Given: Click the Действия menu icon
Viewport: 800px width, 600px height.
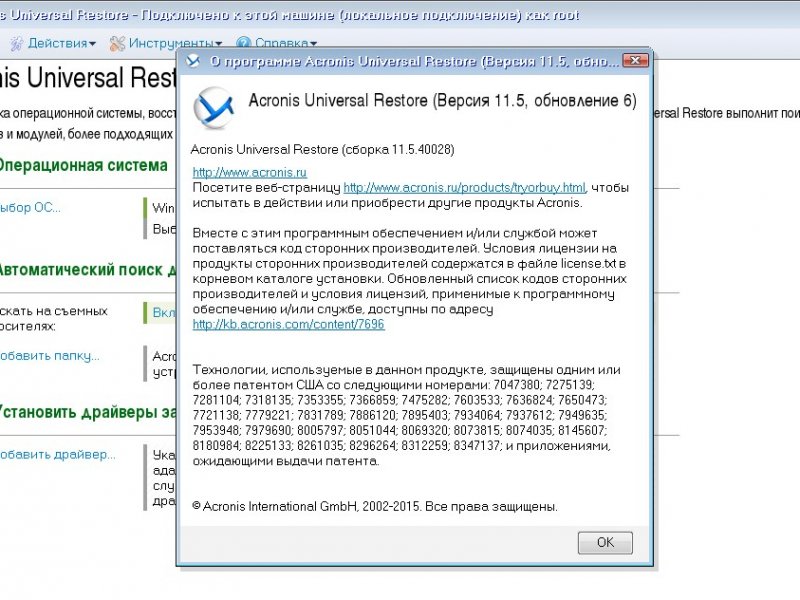Looking at the screenshot, I should (17, 44).
